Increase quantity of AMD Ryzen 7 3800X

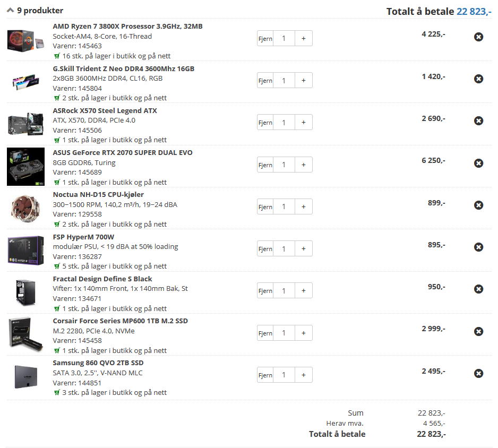pyautogui.click(x=304, y=38)
